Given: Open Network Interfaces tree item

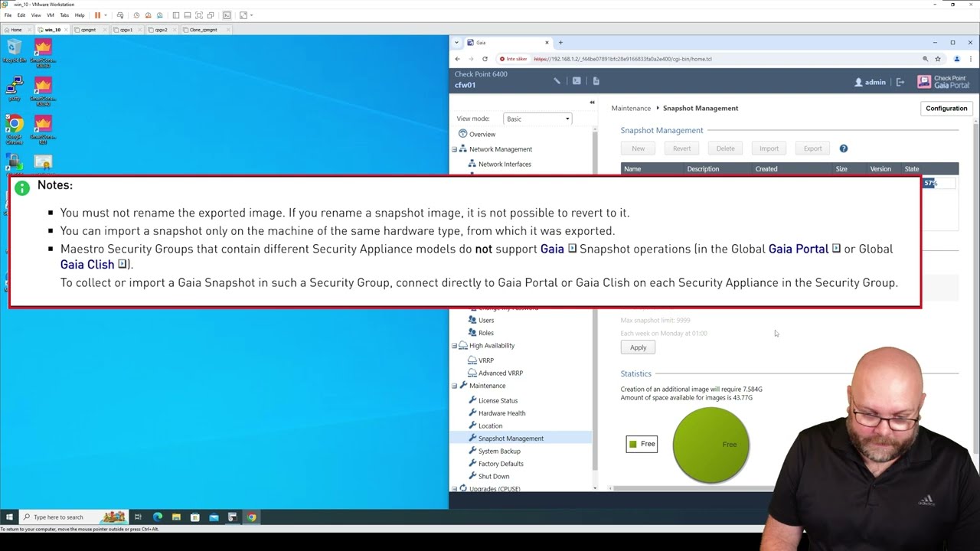Looking at the screenshot, I should click(505, 164).
